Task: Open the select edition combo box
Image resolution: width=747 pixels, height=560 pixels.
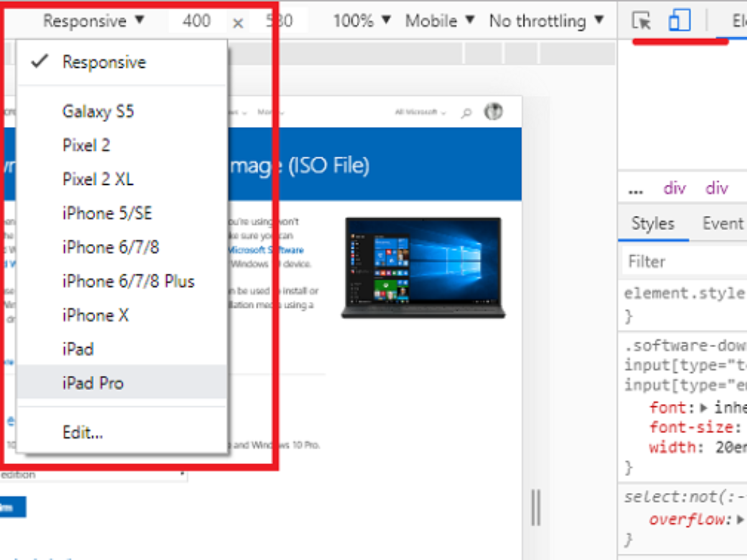Action: click(x=93, y=474)
